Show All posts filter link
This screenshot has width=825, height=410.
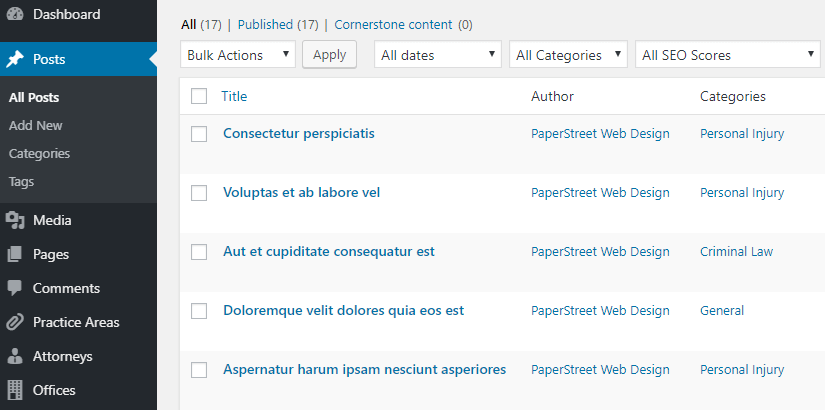[188, 25]
